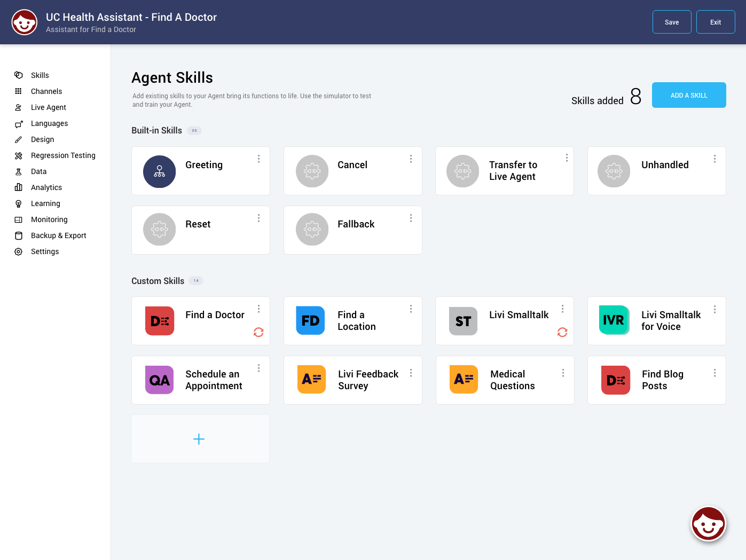
Task: Open options for the Unhandled skill
Action: (x=714, y=159)
